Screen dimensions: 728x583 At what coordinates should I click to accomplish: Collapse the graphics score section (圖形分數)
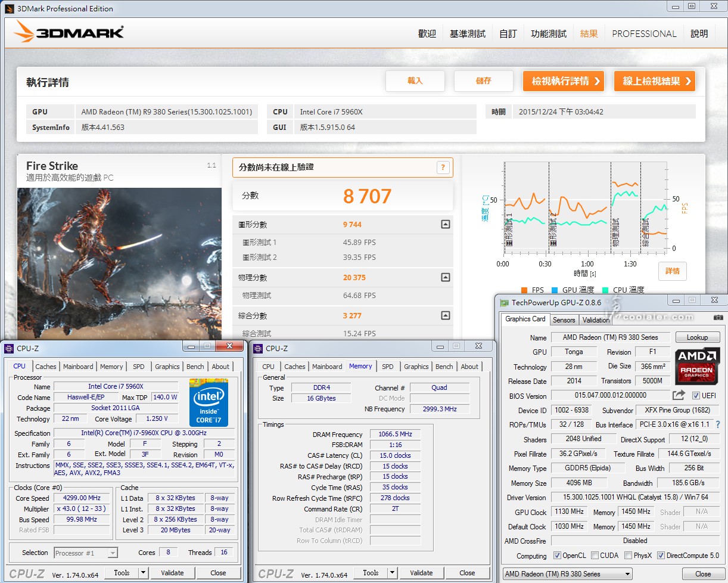(x=445, y=225)
